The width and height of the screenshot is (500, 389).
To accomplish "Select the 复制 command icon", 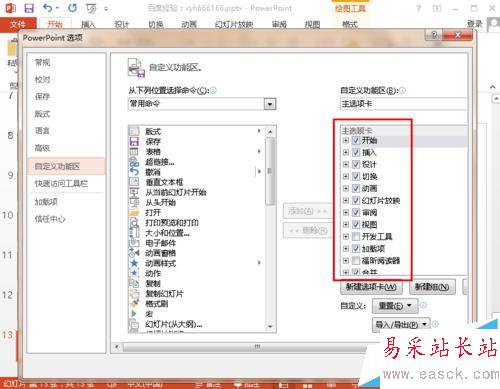I will pos(134,283).
